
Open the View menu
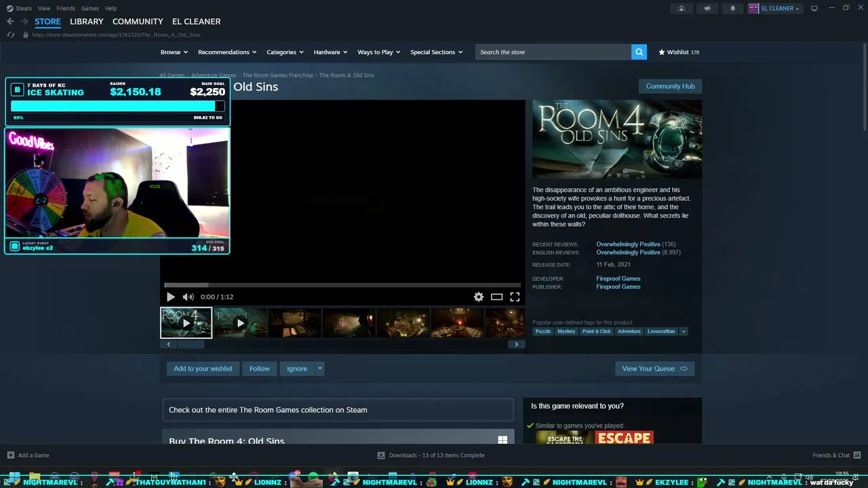coord(44,8)
